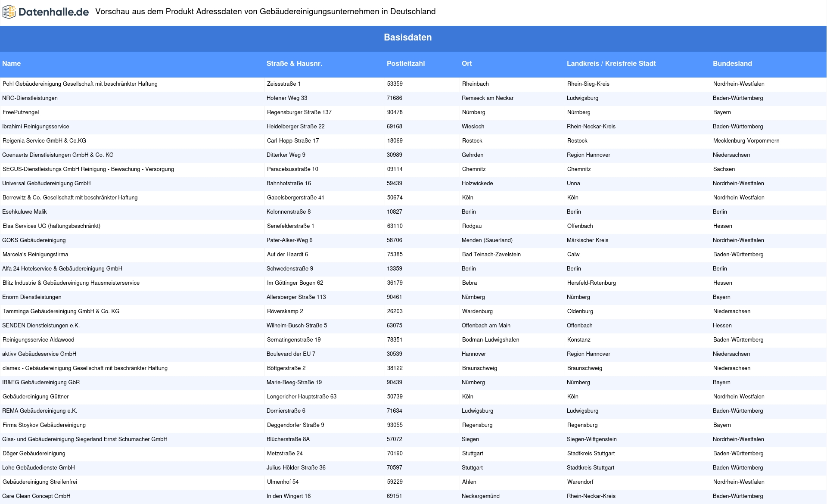
Task: Select the town Bodman-Ludwigshafen
Action: 491,340
